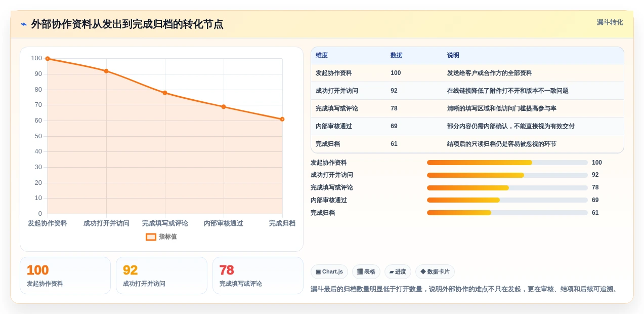Click the blue lightning icon beside the title

point(24,24)
